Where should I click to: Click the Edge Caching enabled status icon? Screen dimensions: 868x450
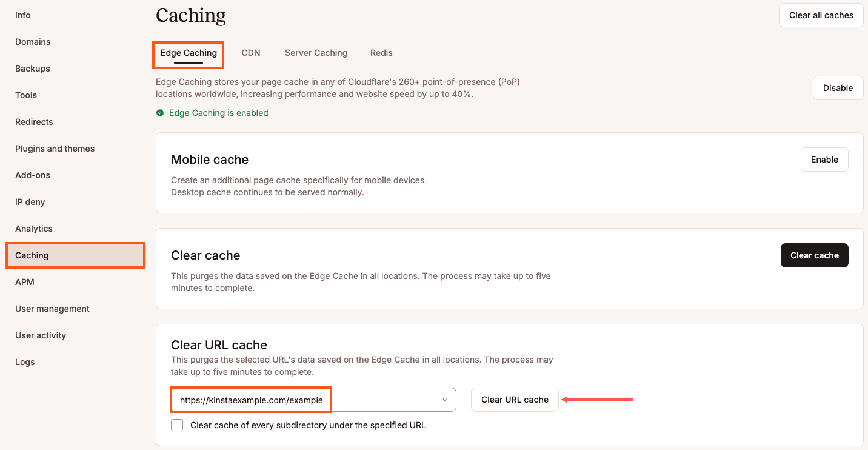[x=160, y=113]
